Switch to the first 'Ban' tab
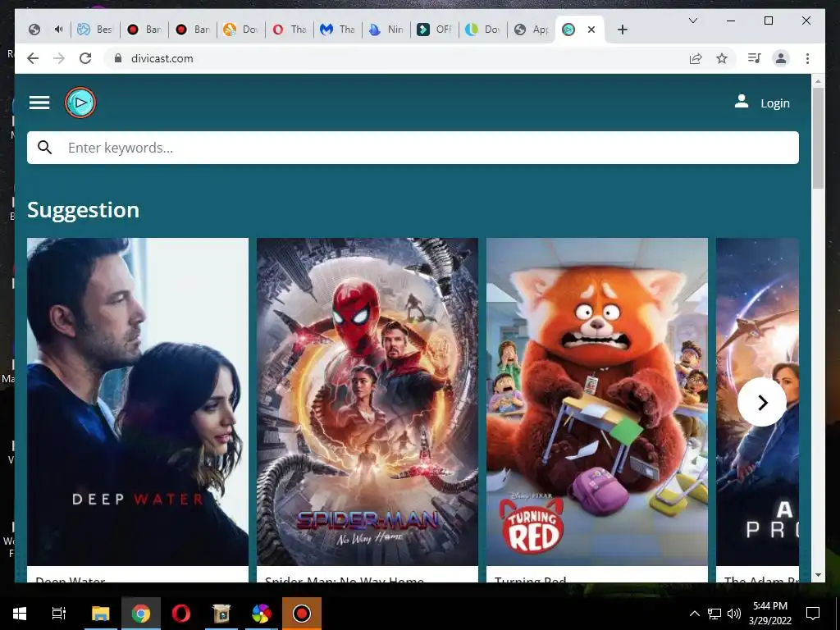This screenshot has width=840, height=630. [x=144, y=30]
